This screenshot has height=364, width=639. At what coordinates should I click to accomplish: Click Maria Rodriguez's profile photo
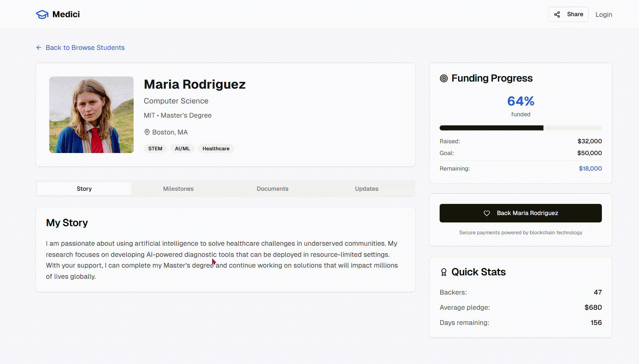[91, 115]
